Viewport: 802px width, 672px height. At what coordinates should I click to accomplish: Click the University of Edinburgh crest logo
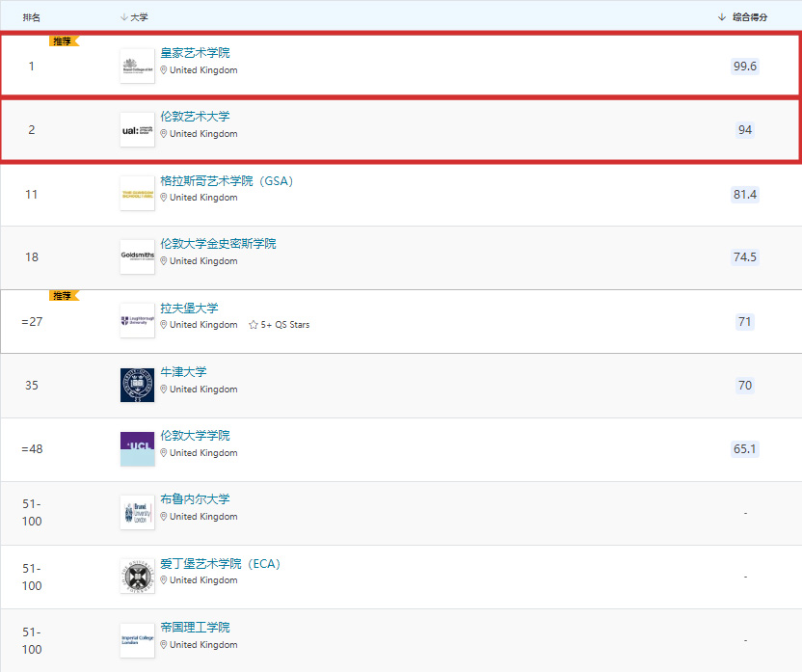(137, 577)
